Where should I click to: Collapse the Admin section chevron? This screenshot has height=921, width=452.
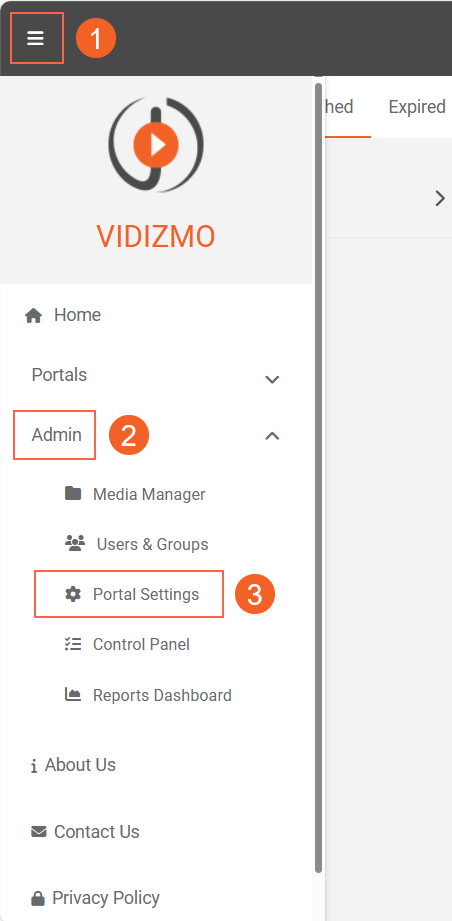[272, 436]
